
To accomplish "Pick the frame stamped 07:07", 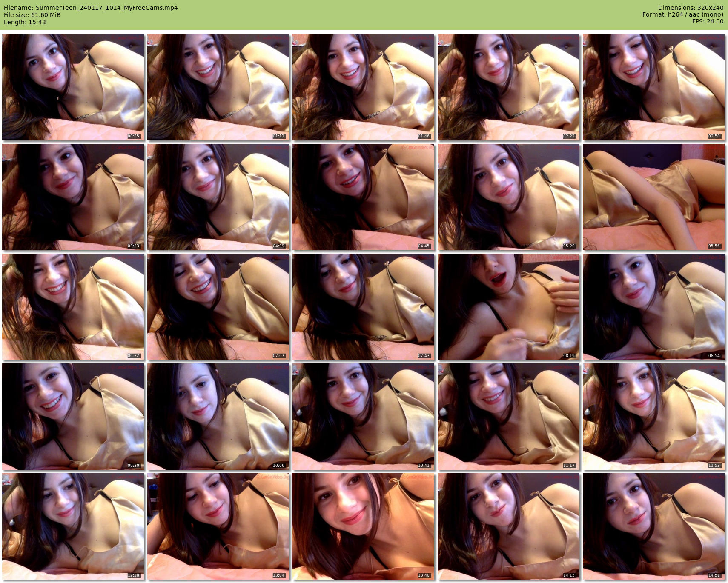I will click(x=218, y=307).
